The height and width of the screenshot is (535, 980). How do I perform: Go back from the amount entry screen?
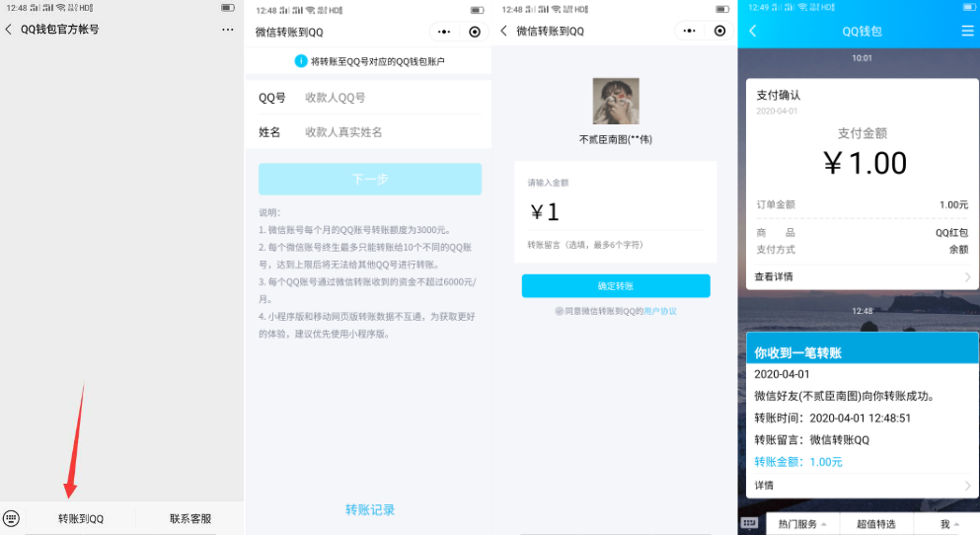[503, 31]
